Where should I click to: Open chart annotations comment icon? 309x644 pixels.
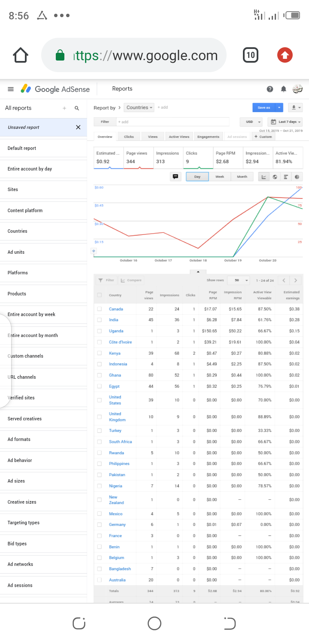(176, 177)
